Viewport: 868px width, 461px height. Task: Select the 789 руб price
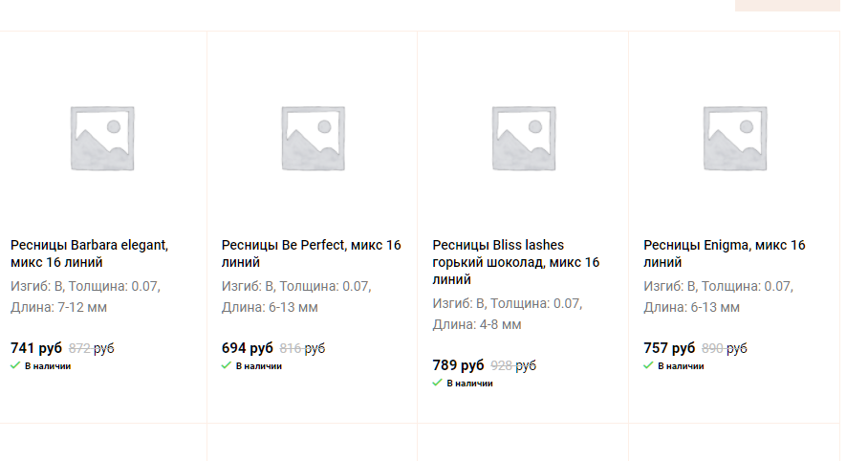pos(458,365)
